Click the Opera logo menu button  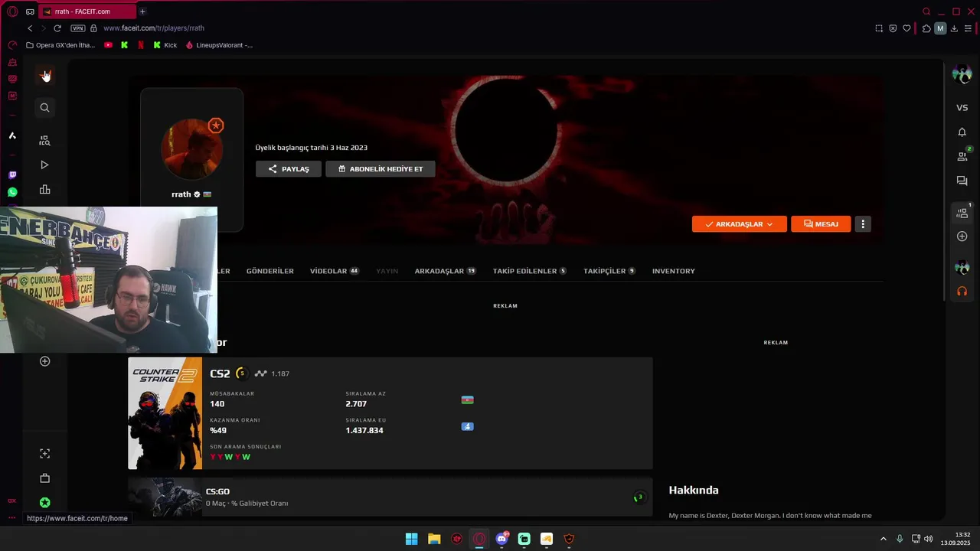point(12,11)
